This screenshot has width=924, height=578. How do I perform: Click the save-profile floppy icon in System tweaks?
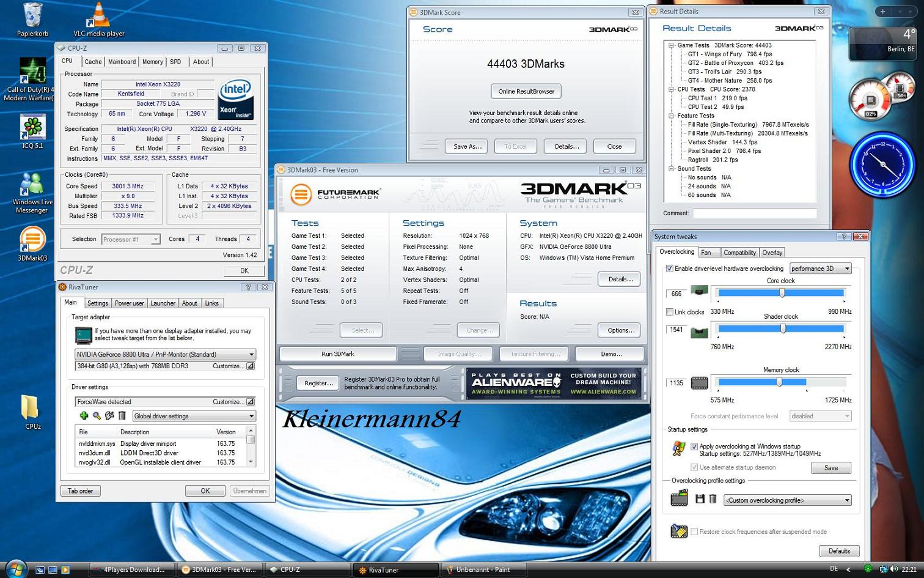tap(700, 499)
